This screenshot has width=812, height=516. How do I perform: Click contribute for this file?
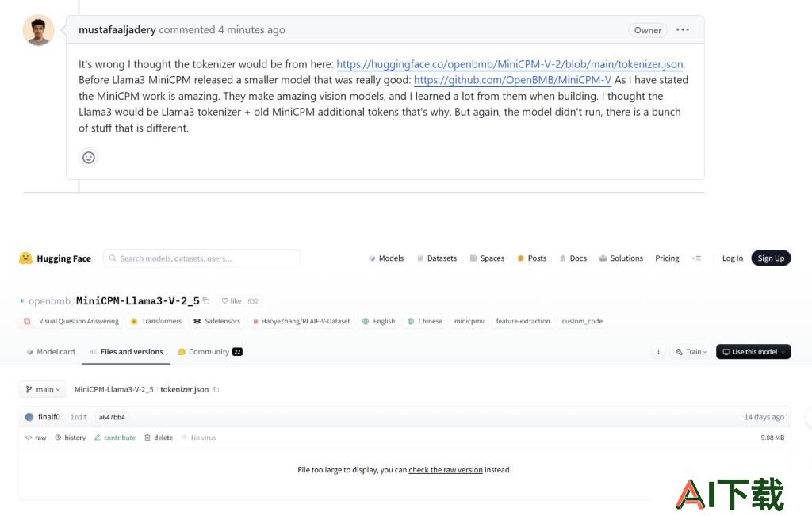pyautogui.click(x=115, y=438)
